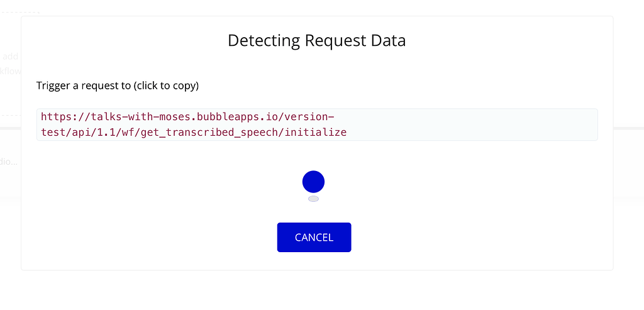Click the word "Data" in the title
644x310 pixels.
click(x=389, y=41)
